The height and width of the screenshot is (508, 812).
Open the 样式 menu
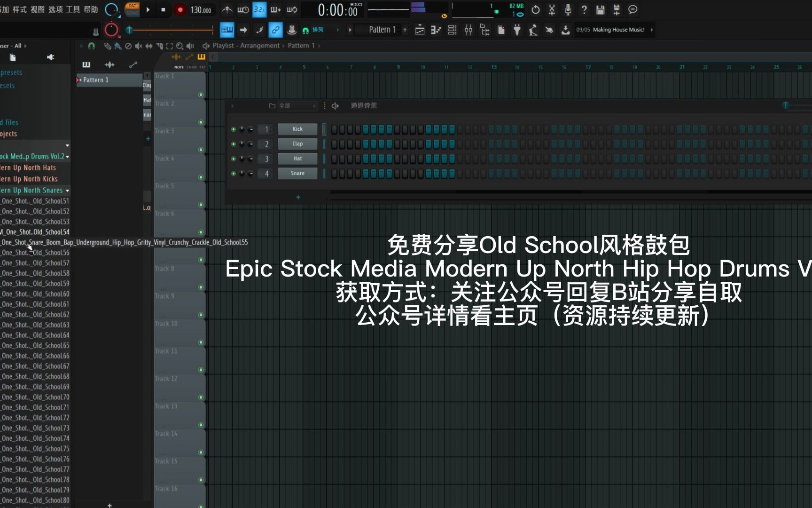(19, 9)
